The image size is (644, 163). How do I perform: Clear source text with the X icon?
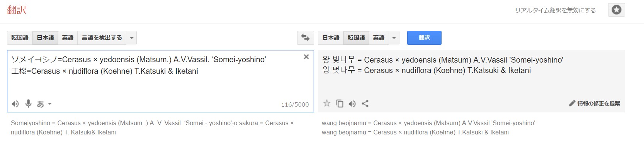[x=306, y=57]
